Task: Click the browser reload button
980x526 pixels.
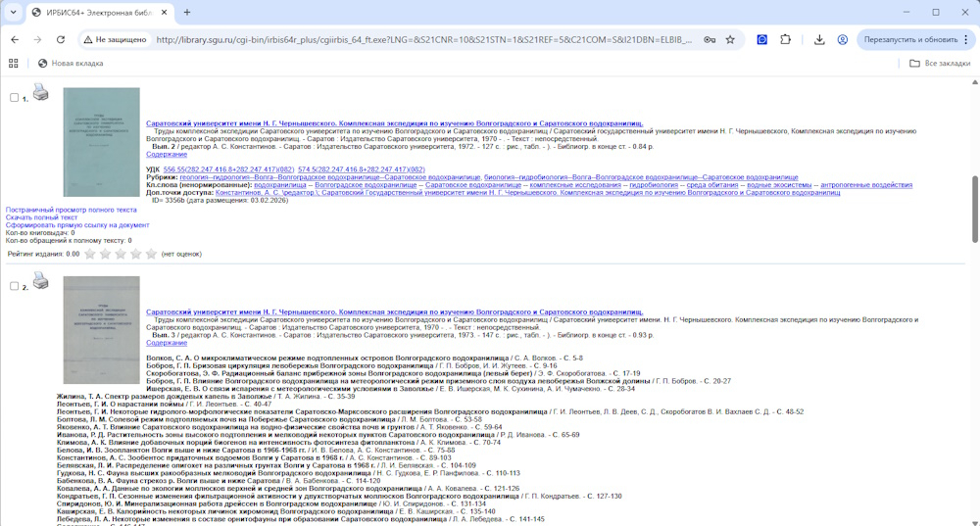Action: [x=61, y=40]
